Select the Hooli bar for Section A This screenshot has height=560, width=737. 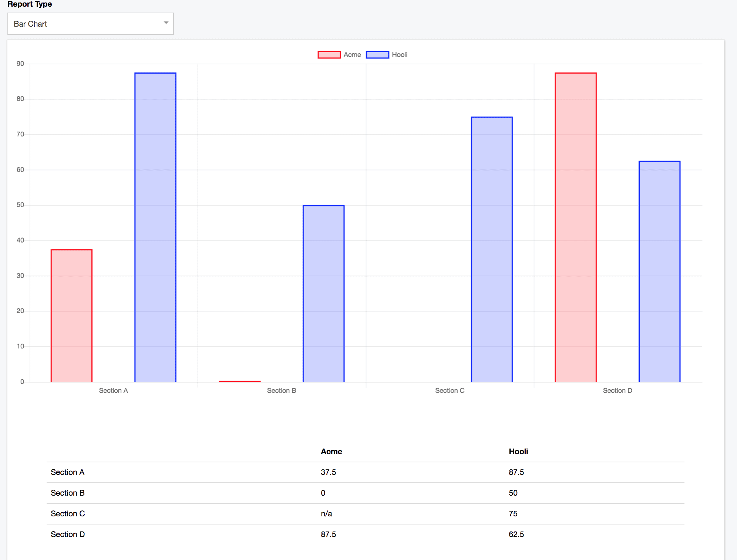coord(155,227)
